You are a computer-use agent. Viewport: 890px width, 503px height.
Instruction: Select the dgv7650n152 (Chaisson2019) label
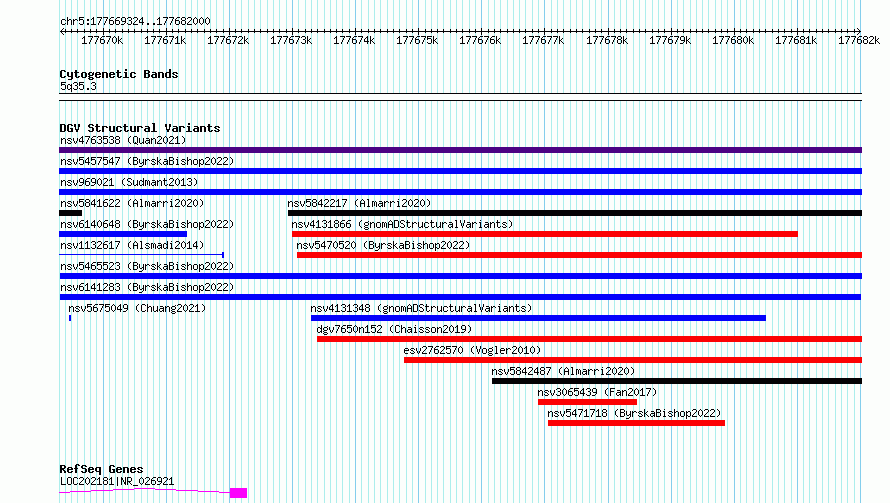pos(394,329)
